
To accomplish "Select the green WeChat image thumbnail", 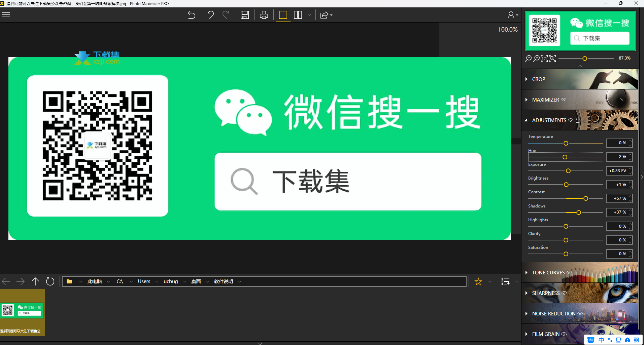I will click(x=22, y=312).
